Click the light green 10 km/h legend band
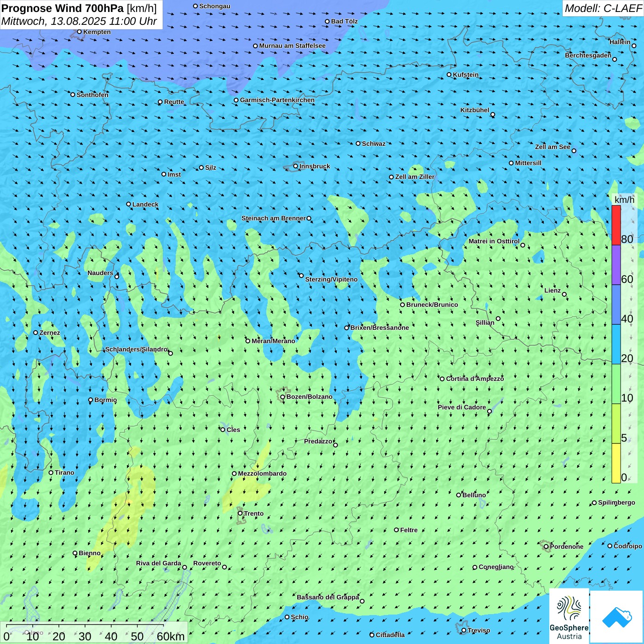Screen dimensions: 644x644 point(616,384)
